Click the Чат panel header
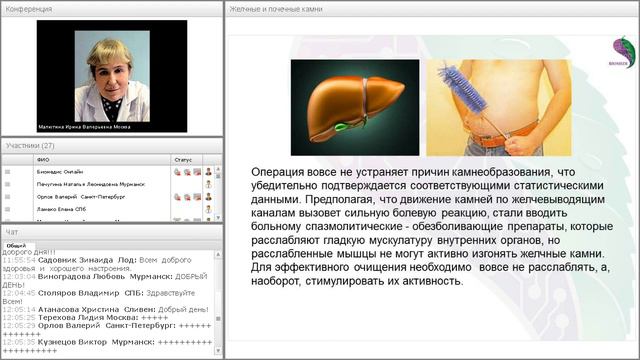This screenshot has height=360, width=640. pyautogui.click(x=112, y=232)
